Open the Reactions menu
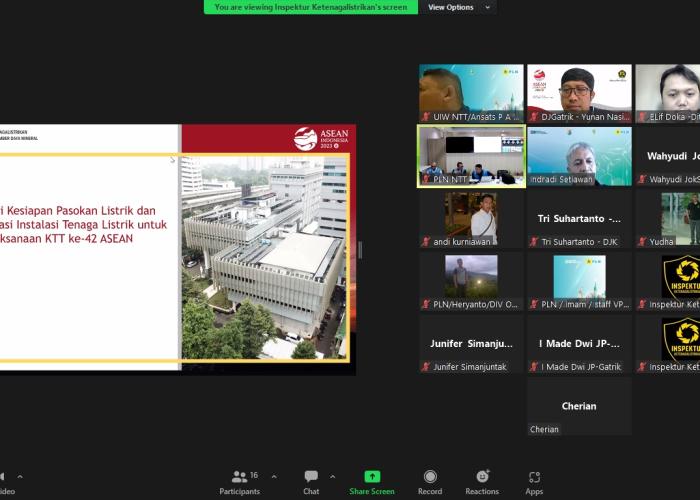Screen dimensions: 700x500 pyautogui.click(x=482, y=481)
